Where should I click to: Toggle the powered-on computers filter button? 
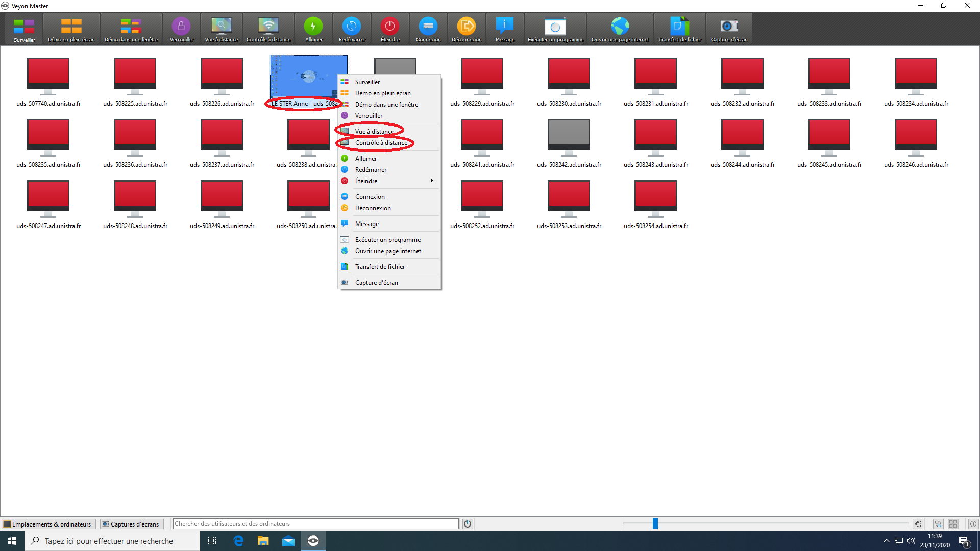(468, 524)
